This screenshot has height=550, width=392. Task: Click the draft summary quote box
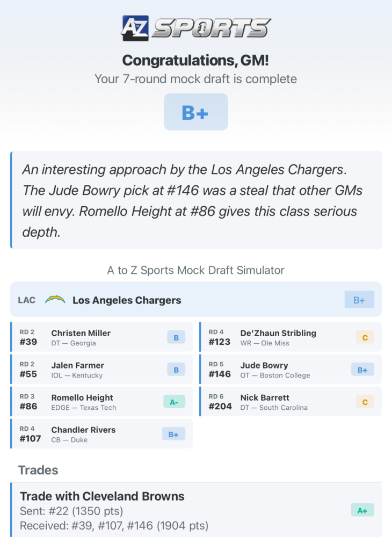point(196,200)
